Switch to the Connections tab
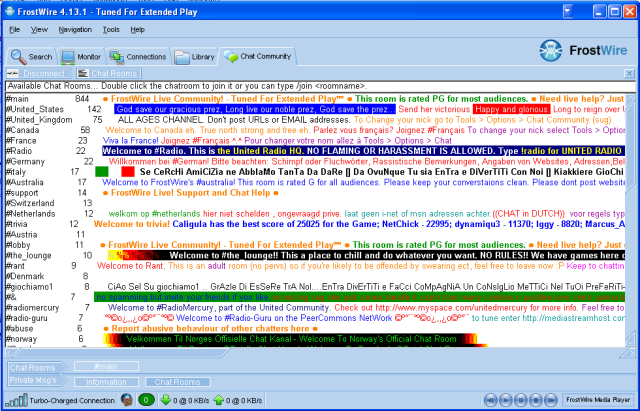The width and height of the screenshot is (640, 411). [138, 57]
